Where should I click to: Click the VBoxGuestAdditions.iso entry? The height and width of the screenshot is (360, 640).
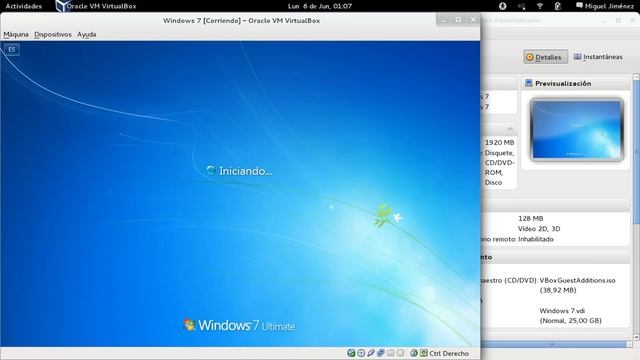[x=577, y=280]
